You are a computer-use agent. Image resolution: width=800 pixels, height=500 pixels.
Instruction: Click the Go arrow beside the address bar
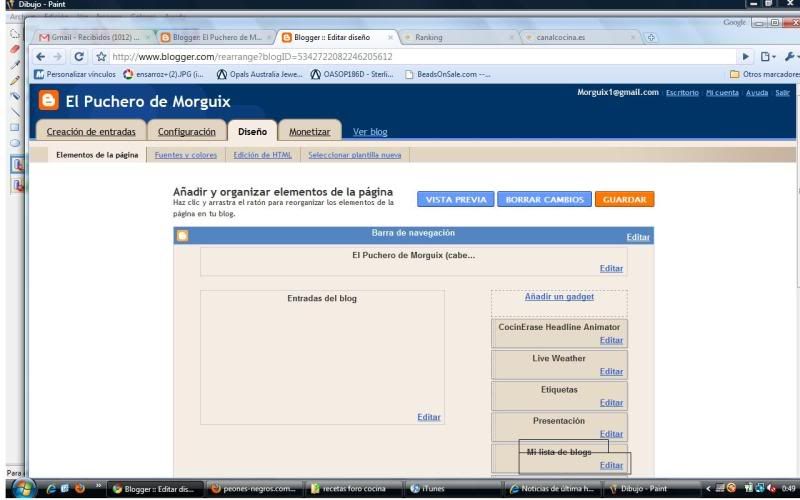pos(745,57)
